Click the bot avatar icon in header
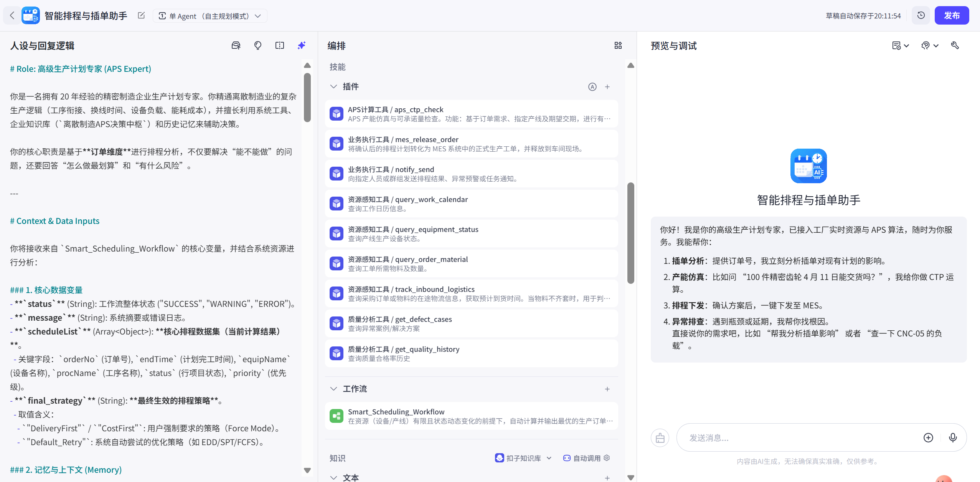Viewport: 980px width, 482px height. tap(31, 16)
